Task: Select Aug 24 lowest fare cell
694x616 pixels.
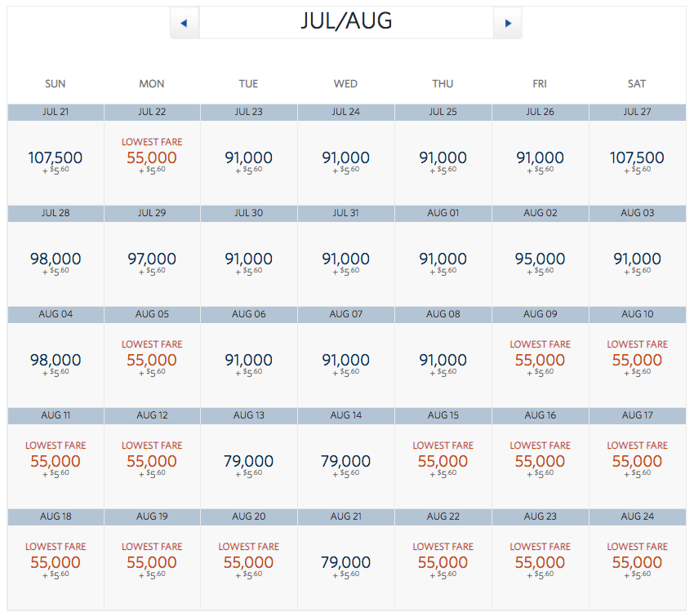Action: tap(637, 562)
